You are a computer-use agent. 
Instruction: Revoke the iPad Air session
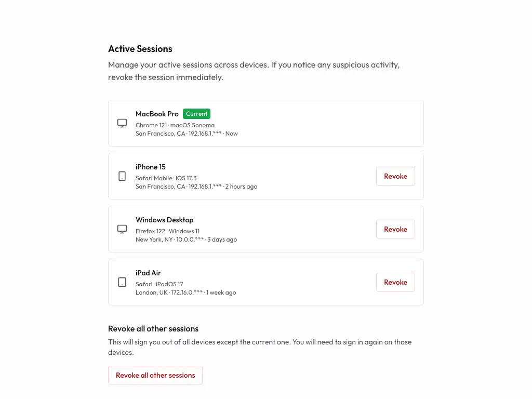click(395, 282)
